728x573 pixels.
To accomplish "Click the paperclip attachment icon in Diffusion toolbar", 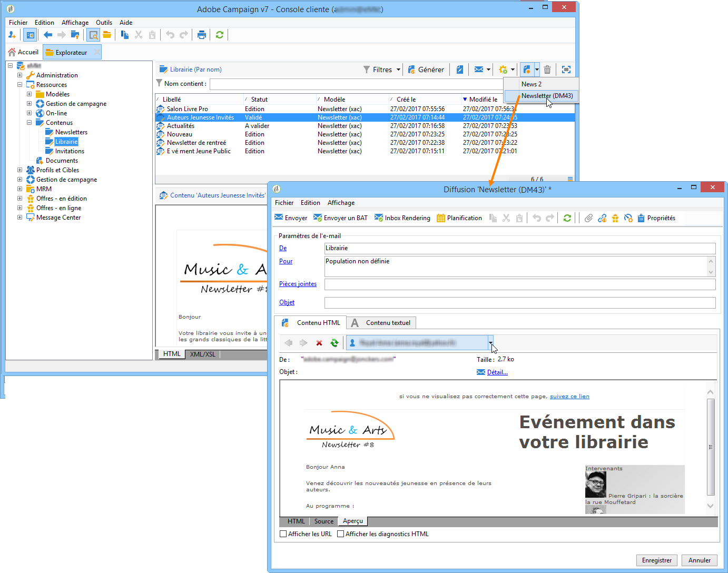I will 589,218.
